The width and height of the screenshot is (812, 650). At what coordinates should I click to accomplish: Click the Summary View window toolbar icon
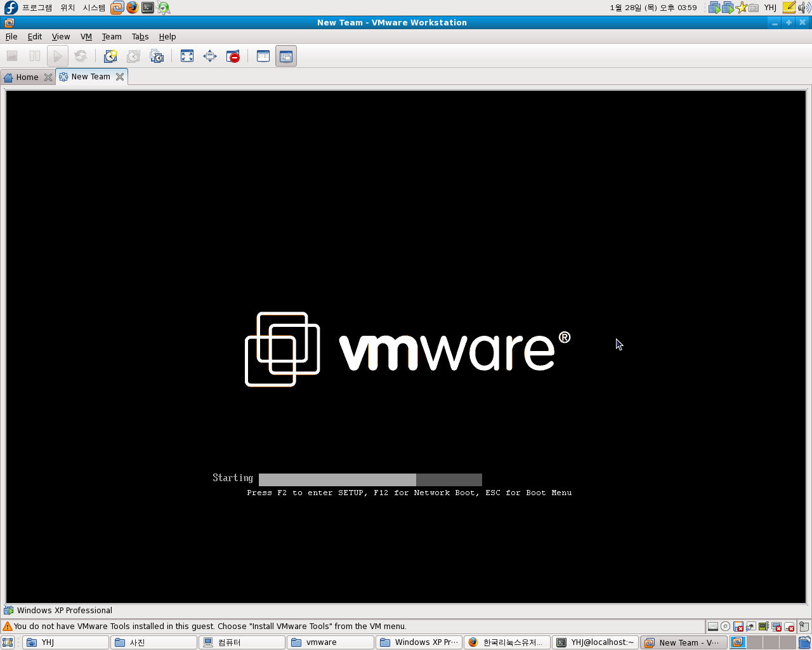[263, 56]
